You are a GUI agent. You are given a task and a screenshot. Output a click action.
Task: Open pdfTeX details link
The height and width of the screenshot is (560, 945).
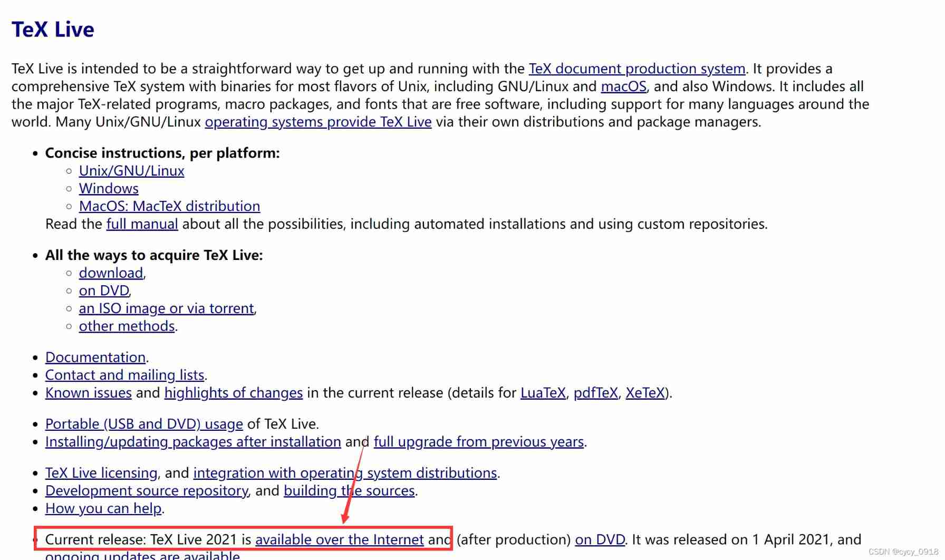pyautogui.click(x=595, y=393)
